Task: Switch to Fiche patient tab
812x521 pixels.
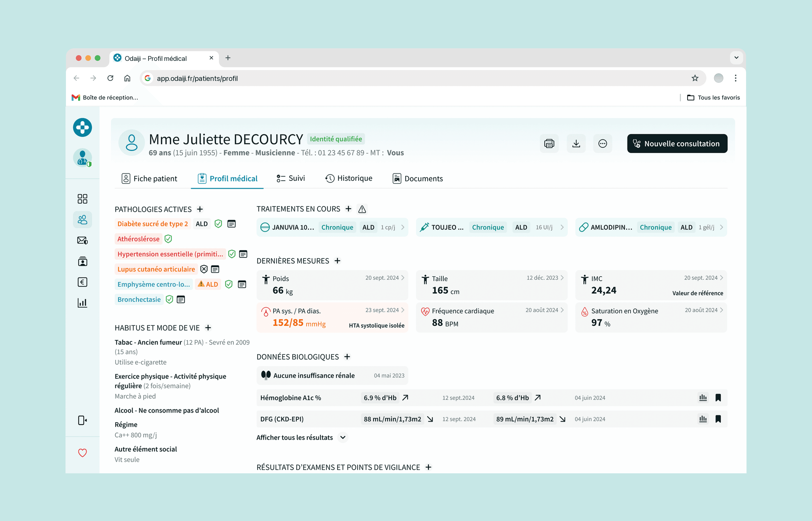Action: pyautogui.click(x=149, y=178)
